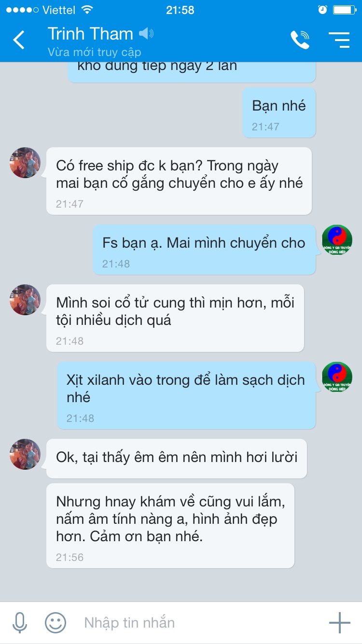
Task: Tap the 21:58 clock in status bar
Action: (180, 10)
